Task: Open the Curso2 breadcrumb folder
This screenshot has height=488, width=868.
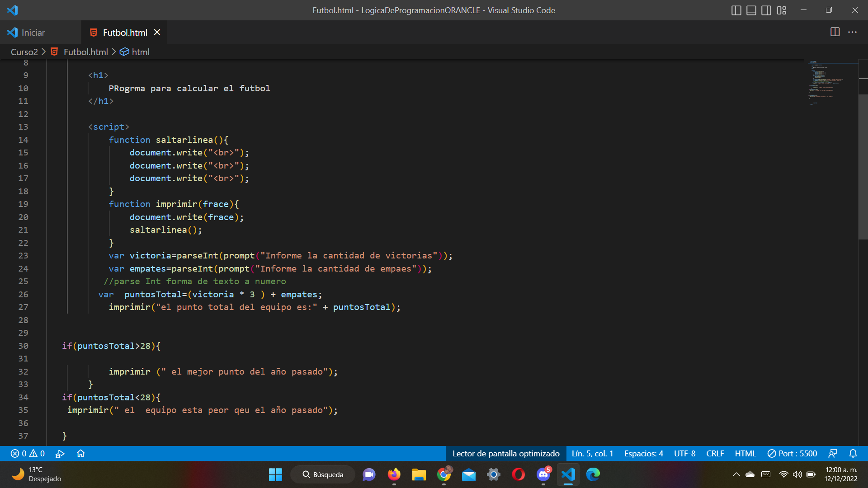Action: 24,52
